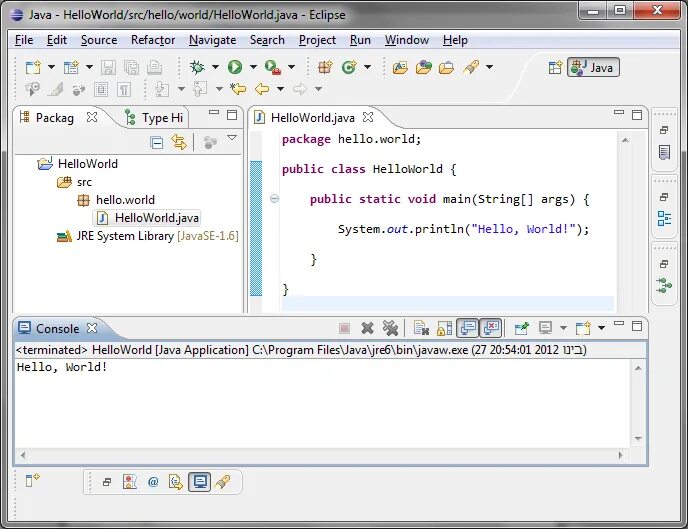Close the Console view tab
This screenshot has height=529, width=688.
[92, 328]
